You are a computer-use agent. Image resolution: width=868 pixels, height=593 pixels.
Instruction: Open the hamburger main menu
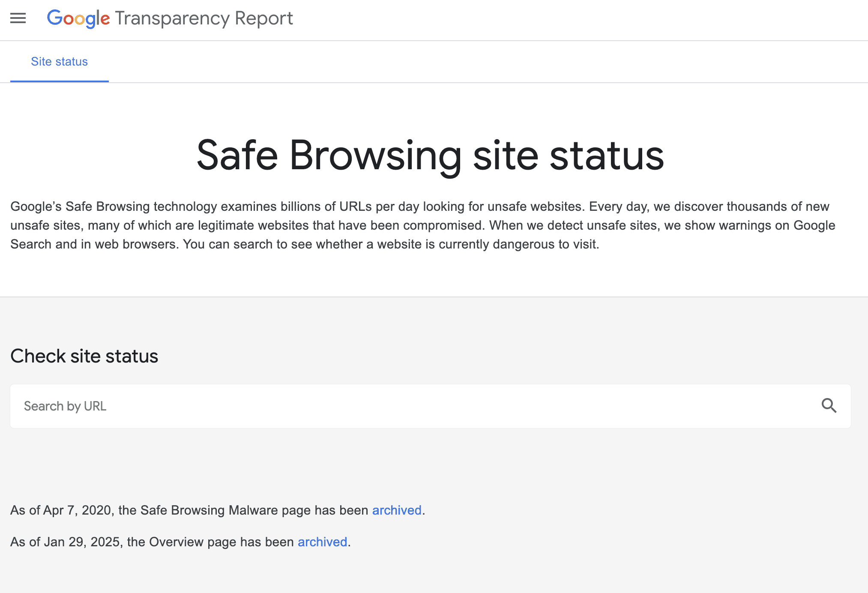[18, 18]
